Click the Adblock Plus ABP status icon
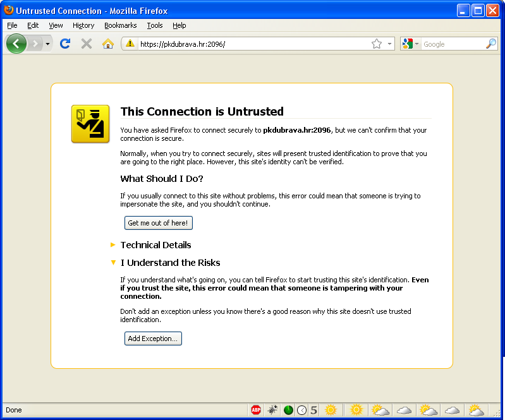505x420 pixels. pos(256,410)
